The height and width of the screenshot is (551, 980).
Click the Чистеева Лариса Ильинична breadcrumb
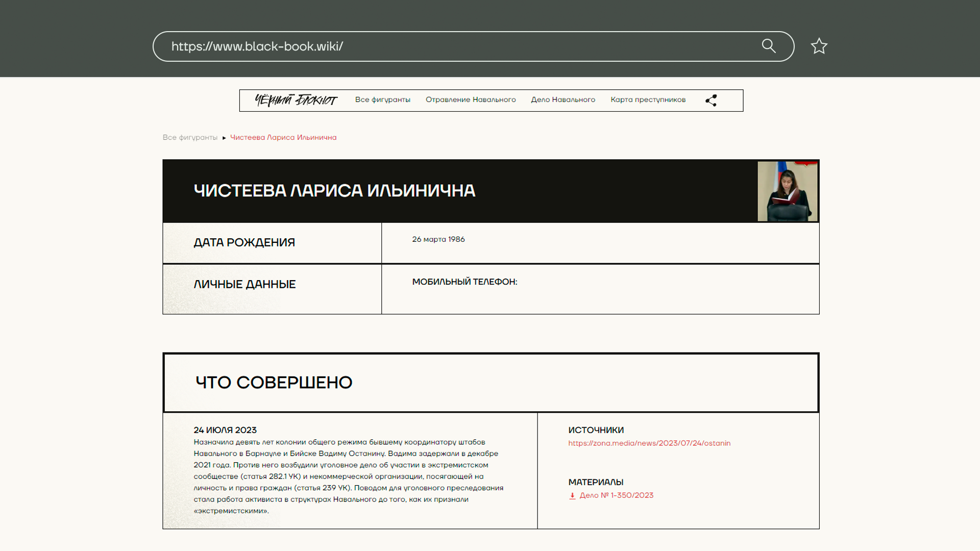(283, 138)
